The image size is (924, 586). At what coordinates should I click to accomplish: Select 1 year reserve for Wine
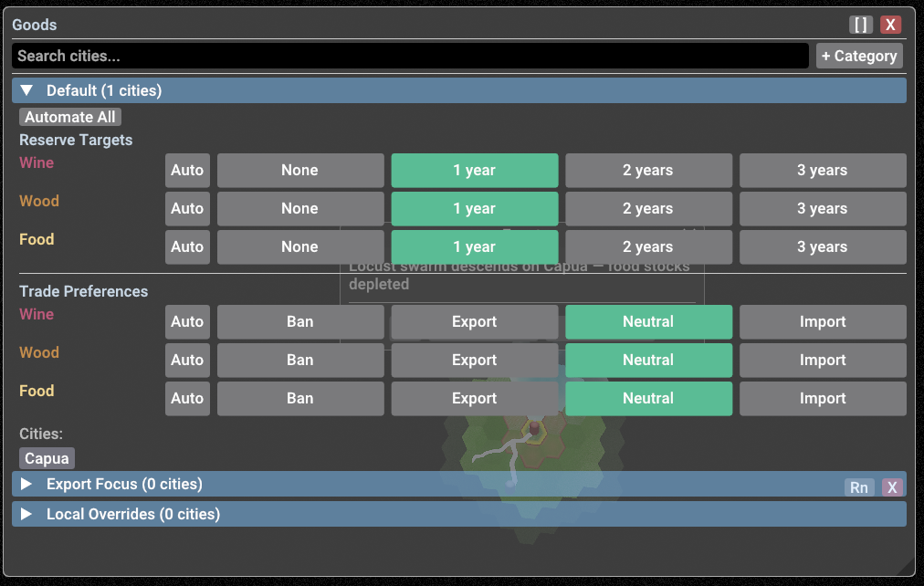pyautogui.click(x=475, y=170)
